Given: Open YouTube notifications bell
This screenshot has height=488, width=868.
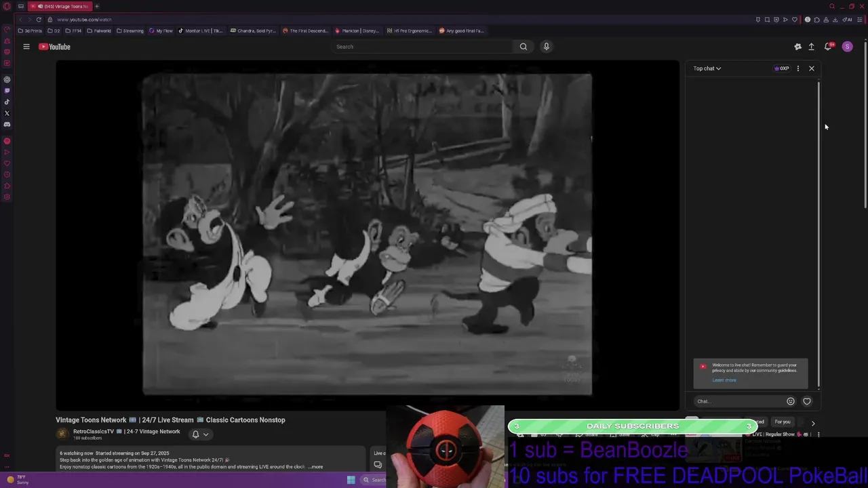Looking at the screenshot, I should [x=828, y=47].
